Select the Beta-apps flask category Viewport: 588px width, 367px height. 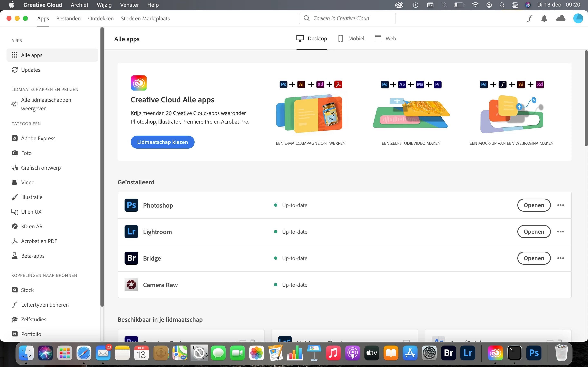click(32, 256)
